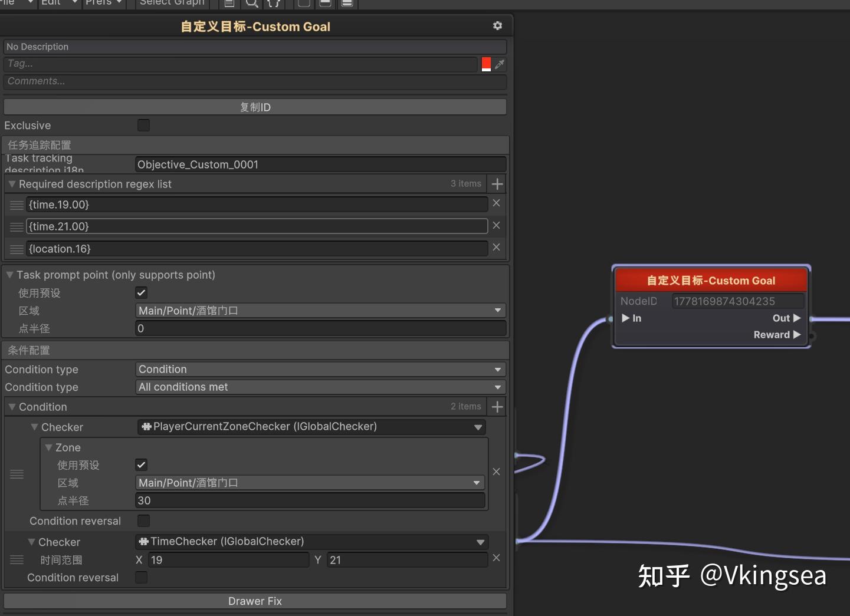Add item to Required description regex list
Viewport: 850px width, 616px height.
[497, 184]
